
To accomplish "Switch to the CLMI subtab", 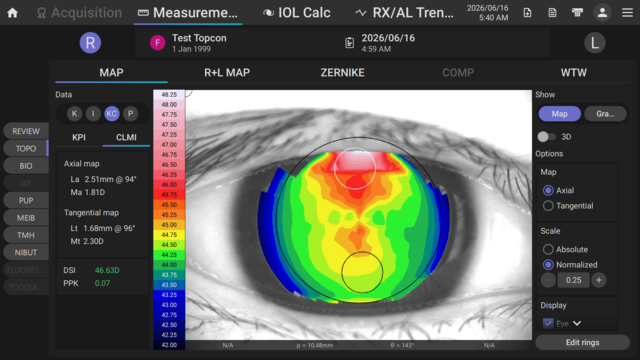I will point(126,138).
